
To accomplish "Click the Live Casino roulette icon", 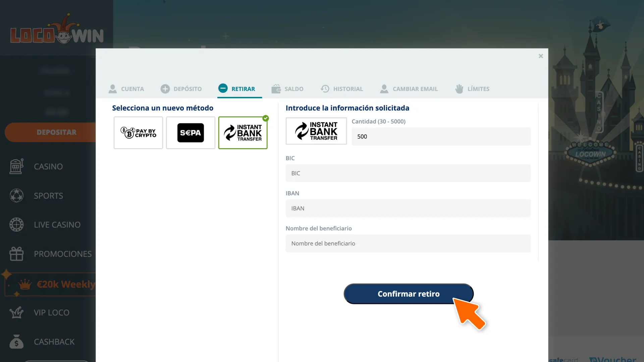I will (16, 225).
